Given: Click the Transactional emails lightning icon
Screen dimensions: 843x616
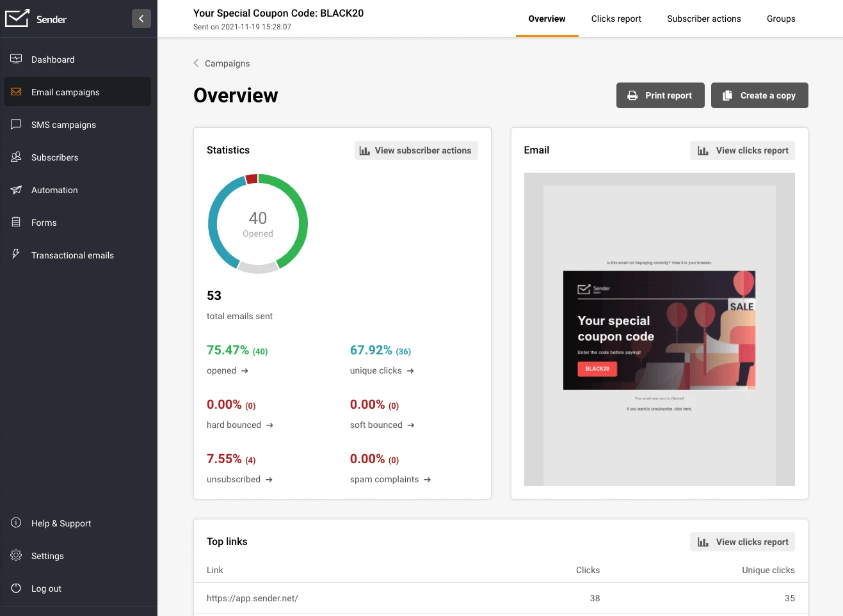Looking at the screenshot, I should point(16,255).
